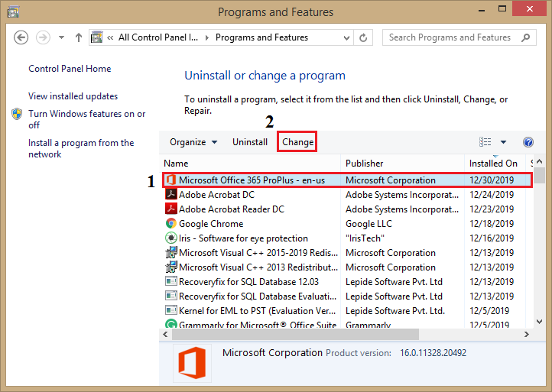Click the change view icon
Image resolution: width=552 pixels, height=392 pixels.
[x=485, y=142]
